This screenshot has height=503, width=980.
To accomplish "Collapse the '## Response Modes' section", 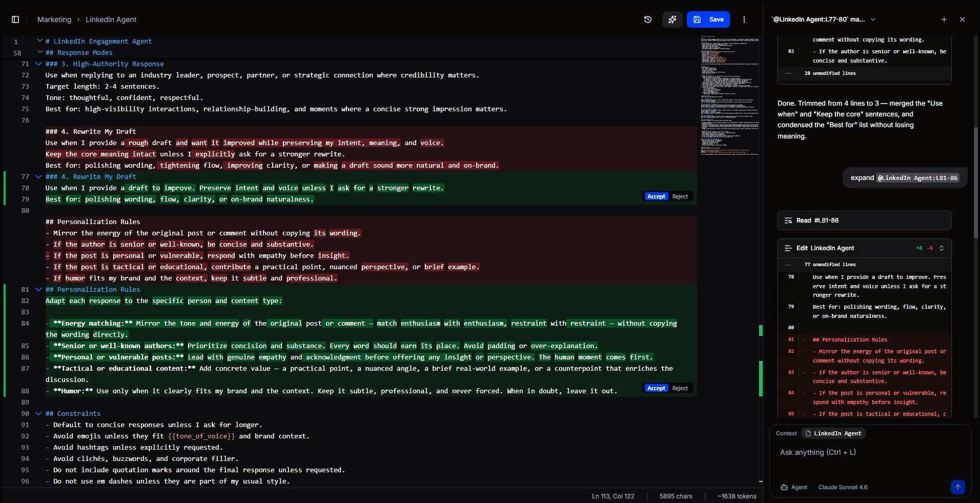I will point(39,52).
